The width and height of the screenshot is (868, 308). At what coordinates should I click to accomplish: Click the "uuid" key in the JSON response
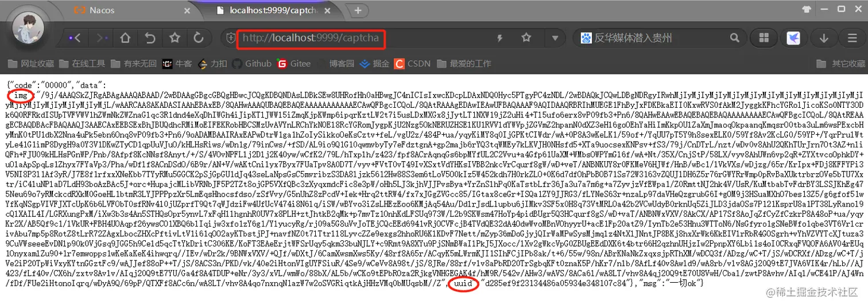point(464,283)
